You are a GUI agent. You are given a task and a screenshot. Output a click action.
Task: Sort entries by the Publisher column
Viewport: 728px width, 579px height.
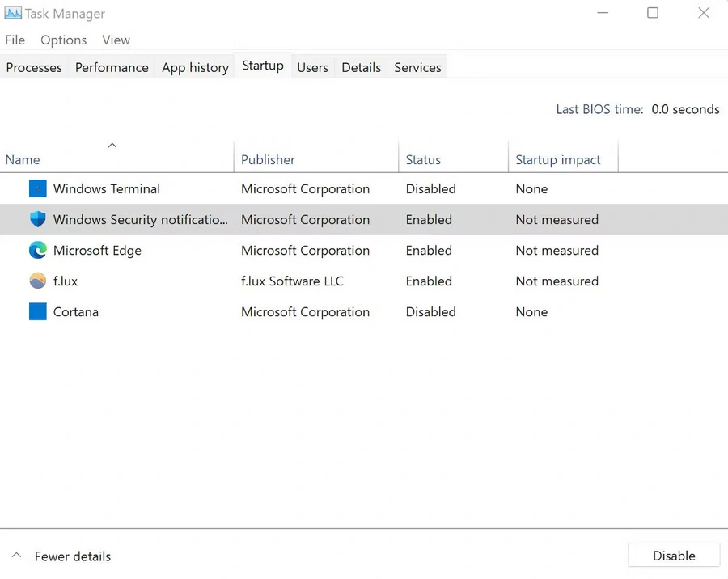point(268,159)
